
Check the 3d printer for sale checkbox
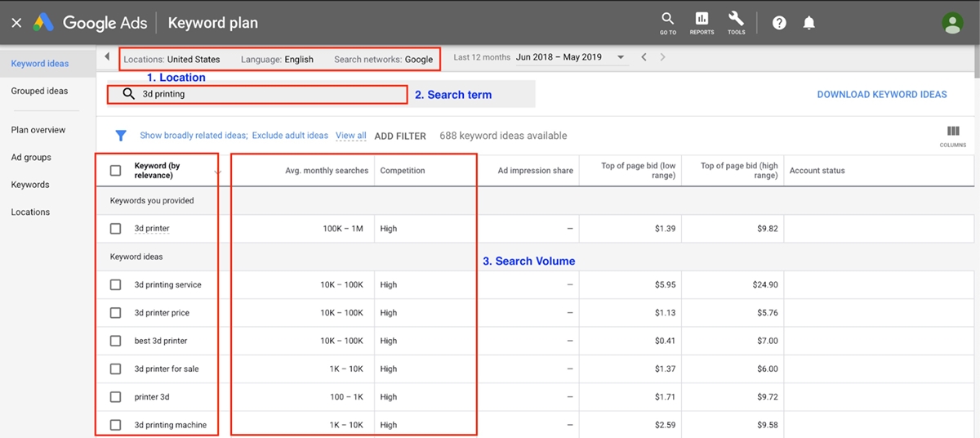(115, 369)
